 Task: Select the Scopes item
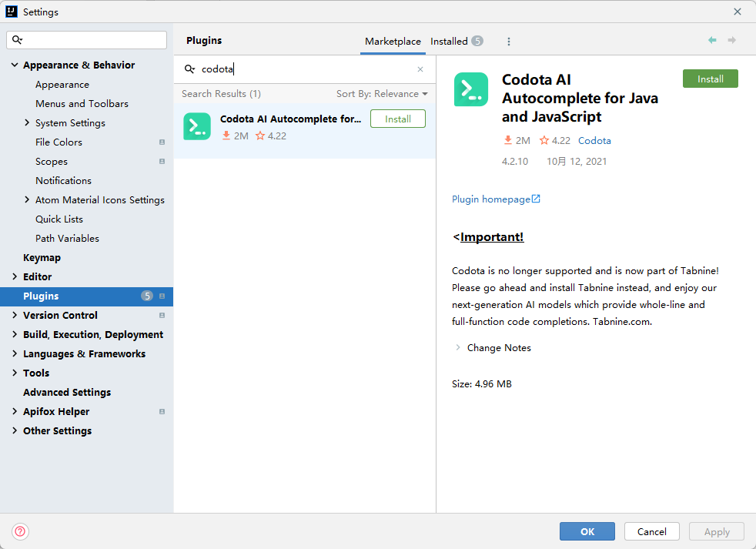(51, 162)
